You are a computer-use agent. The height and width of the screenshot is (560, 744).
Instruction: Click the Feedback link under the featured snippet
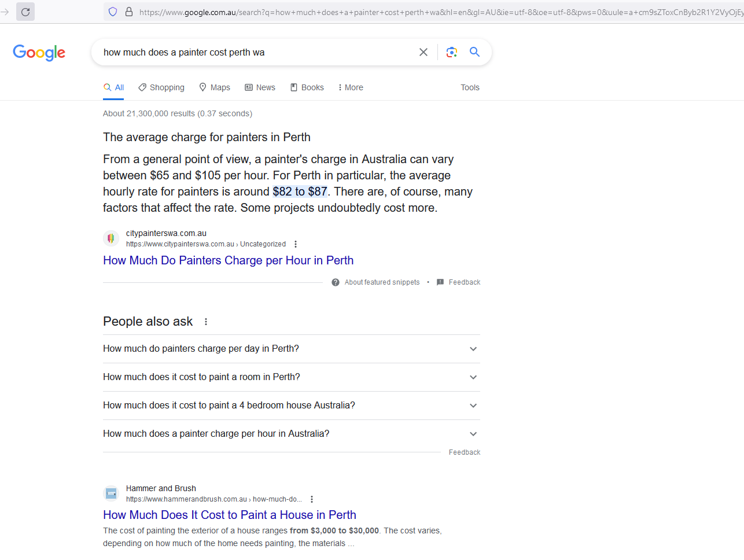pos(465,282)
